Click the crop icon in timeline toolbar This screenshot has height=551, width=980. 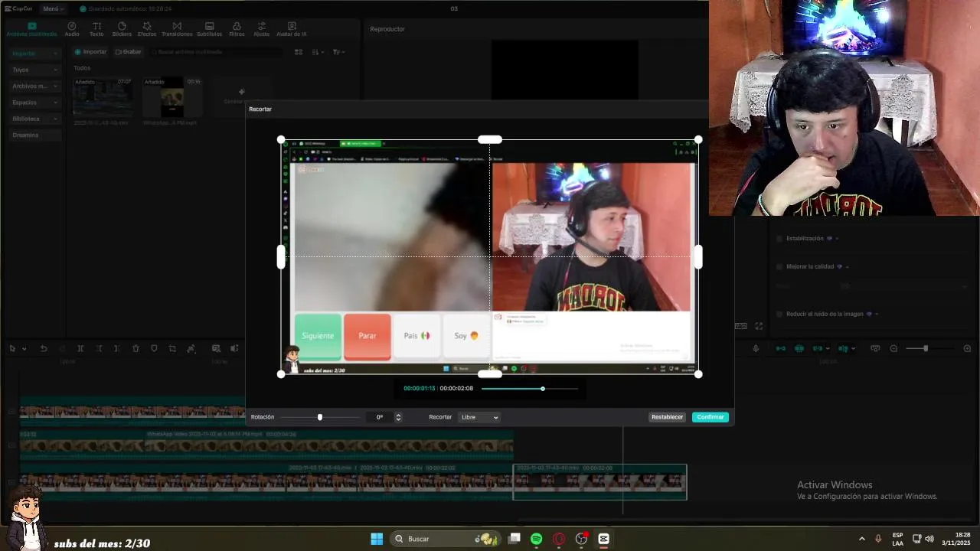(172, 348)
